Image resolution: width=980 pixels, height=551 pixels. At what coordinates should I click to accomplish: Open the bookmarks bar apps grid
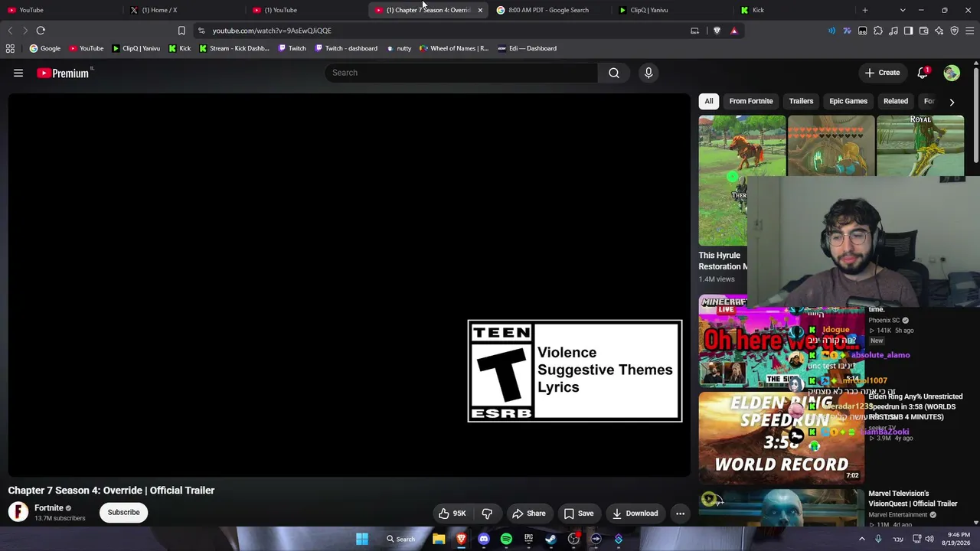pyautogui.click(x=10, y=48)
